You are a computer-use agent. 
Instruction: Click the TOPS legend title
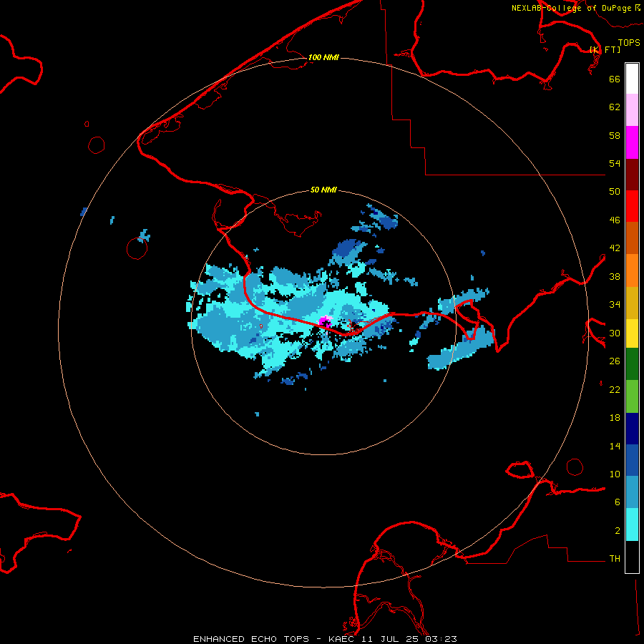tap(629, 42)
